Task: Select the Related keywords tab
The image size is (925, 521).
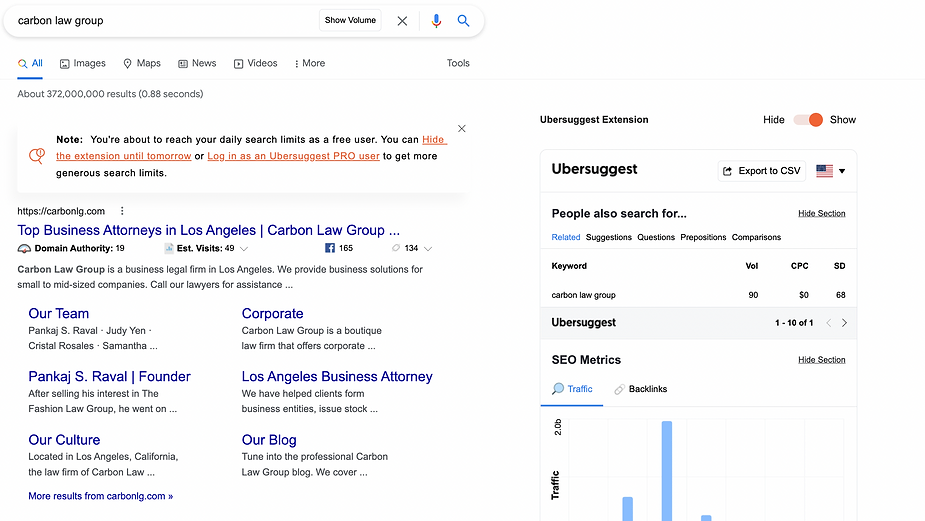Action: (x=566, y=237)
